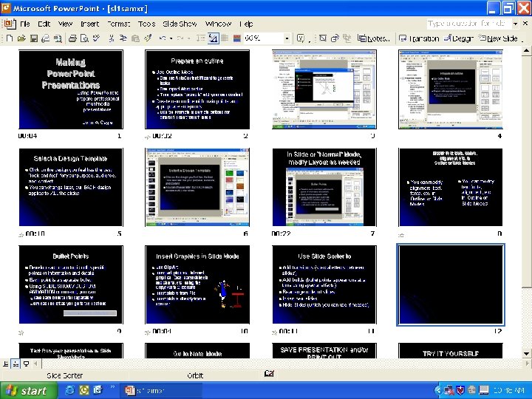Click the PowerPoint taskbar button

[x=161, y=391]
